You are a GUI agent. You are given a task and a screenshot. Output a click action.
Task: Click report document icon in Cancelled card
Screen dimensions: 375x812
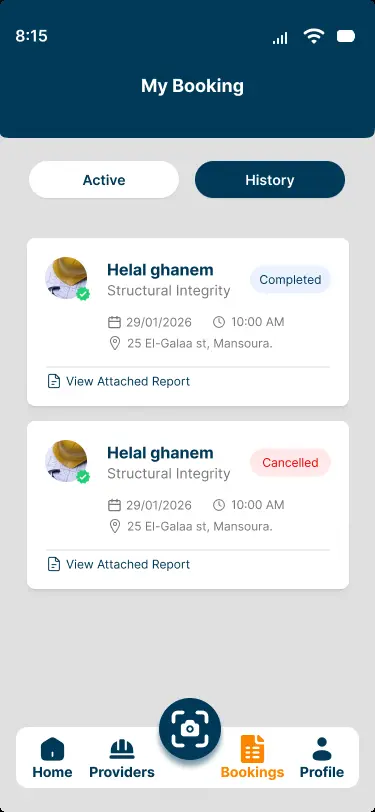click(54, 564)
